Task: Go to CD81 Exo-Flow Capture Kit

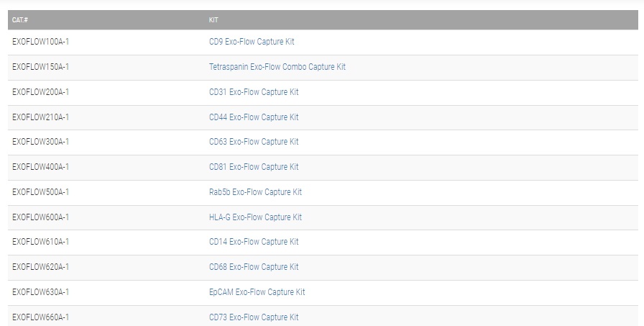Action: [x=253, y=167]
